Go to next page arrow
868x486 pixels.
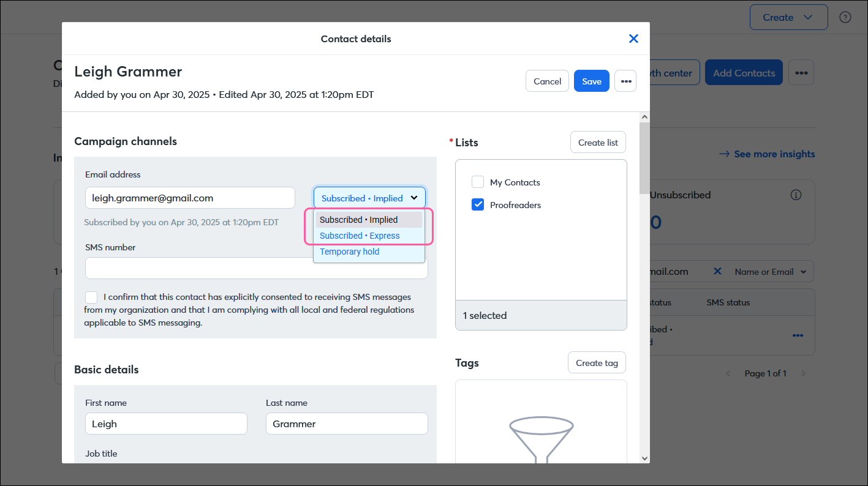coord(804,373)
